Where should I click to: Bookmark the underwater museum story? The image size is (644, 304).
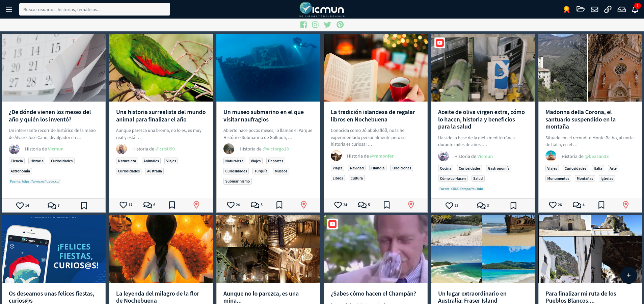coord(279,205)
